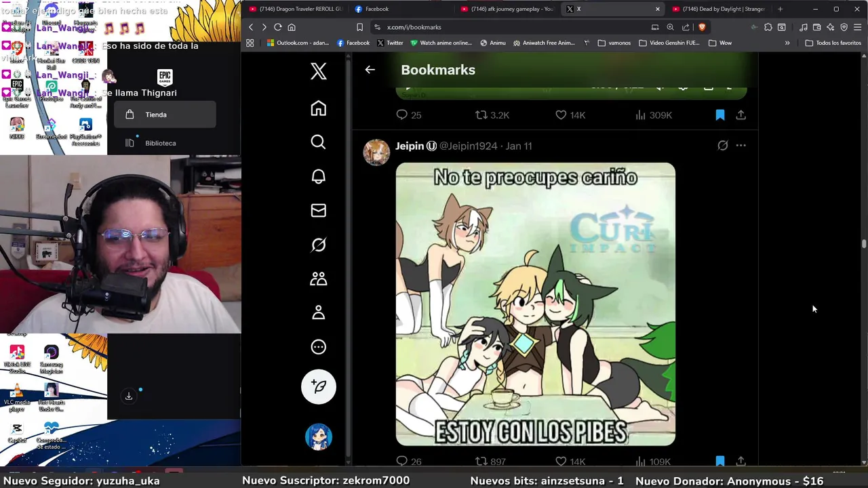Open Todos los favoritos folder
This screenshot has width=868, height=488.
pos(833,43)
